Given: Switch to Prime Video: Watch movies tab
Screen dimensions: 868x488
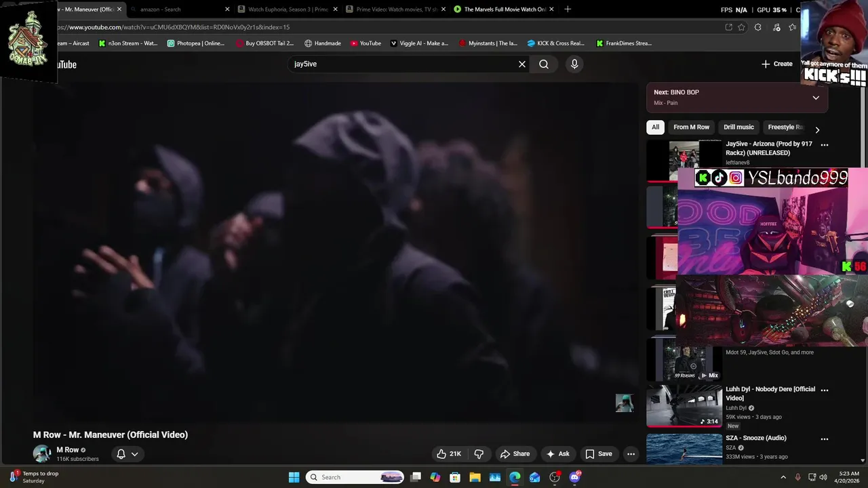Looking at the screenshot, I should pyautogui.click(x=394, y=9).
